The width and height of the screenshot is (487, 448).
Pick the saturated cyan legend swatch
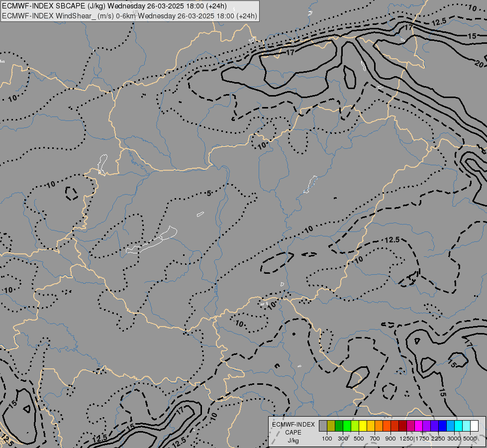tap(458, 426)
